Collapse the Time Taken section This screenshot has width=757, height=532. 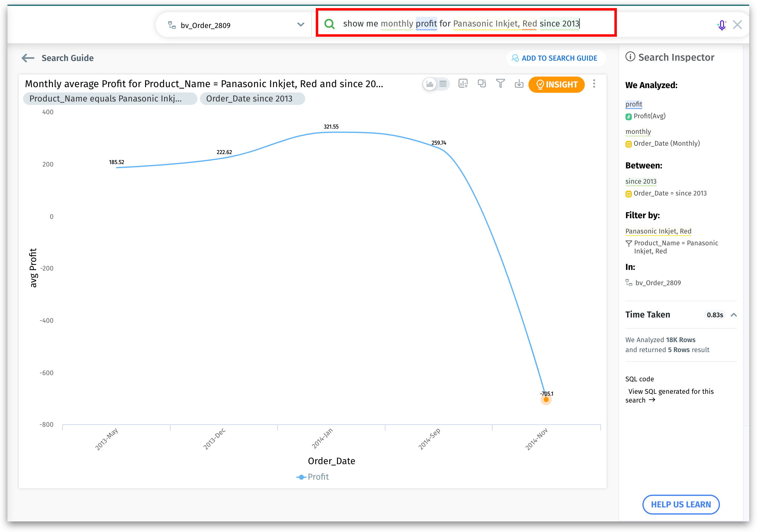[x=734, y=315]
